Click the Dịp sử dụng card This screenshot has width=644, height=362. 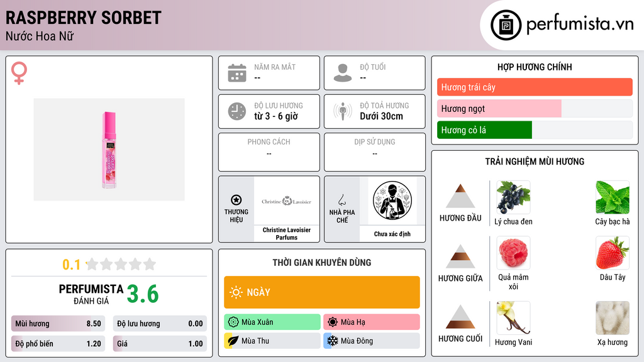tap(375, 152)
